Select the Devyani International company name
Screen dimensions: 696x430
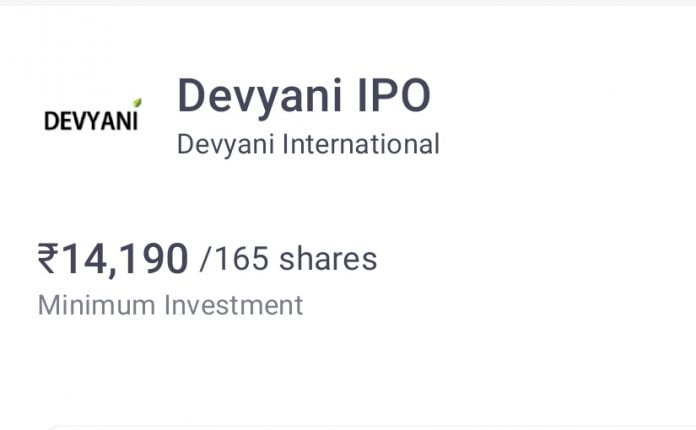tap(308, 144)
